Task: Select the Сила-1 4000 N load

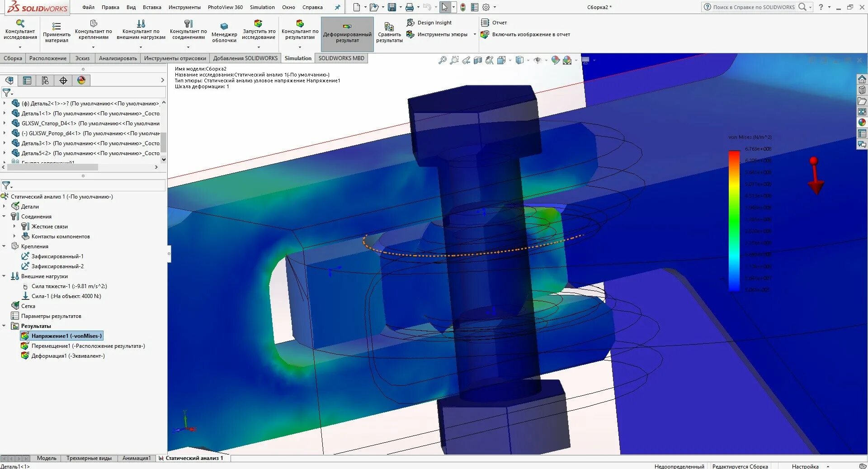Action: coord(61,296)
